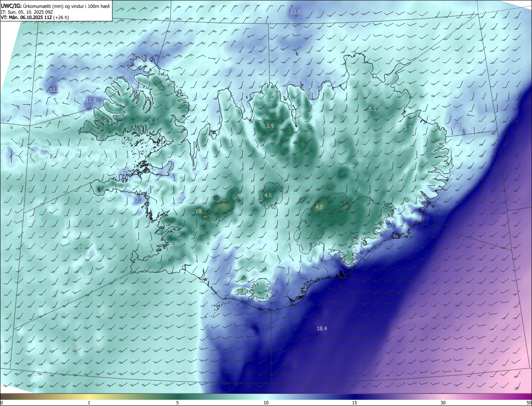
Task: Click the VT: Mán. 06.10.2025 11Z line
Action: [35, 17]
